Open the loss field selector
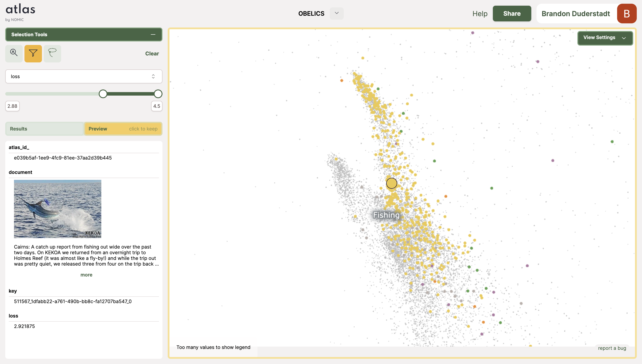This screenshot has width=642, height=364. 84,76
